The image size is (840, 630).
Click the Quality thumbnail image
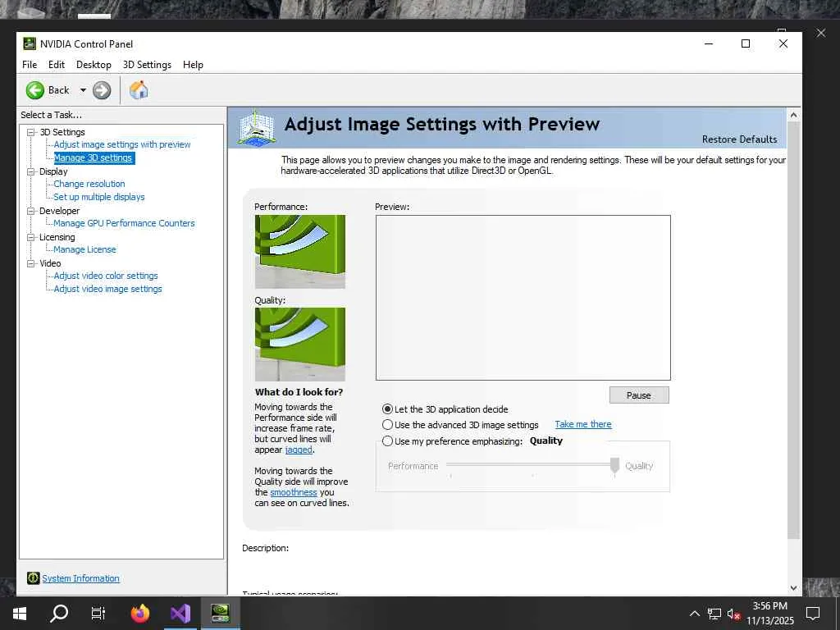pos(300,345)
